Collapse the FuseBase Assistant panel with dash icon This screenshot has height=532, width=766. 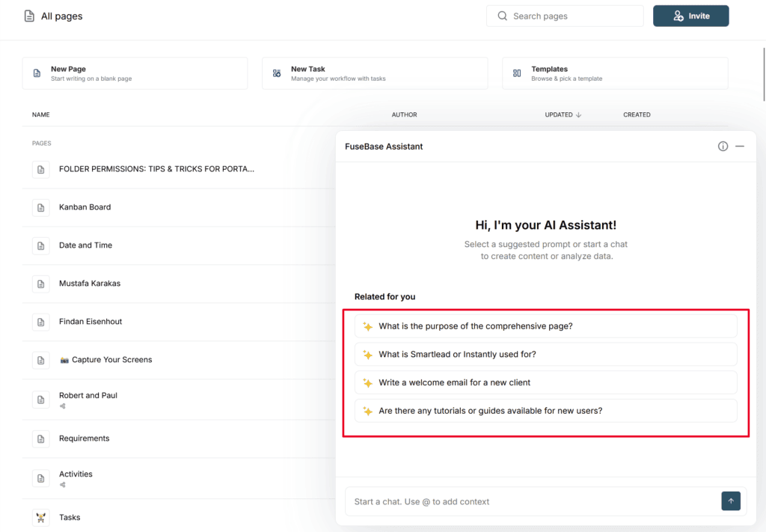[x=740, y=146]
